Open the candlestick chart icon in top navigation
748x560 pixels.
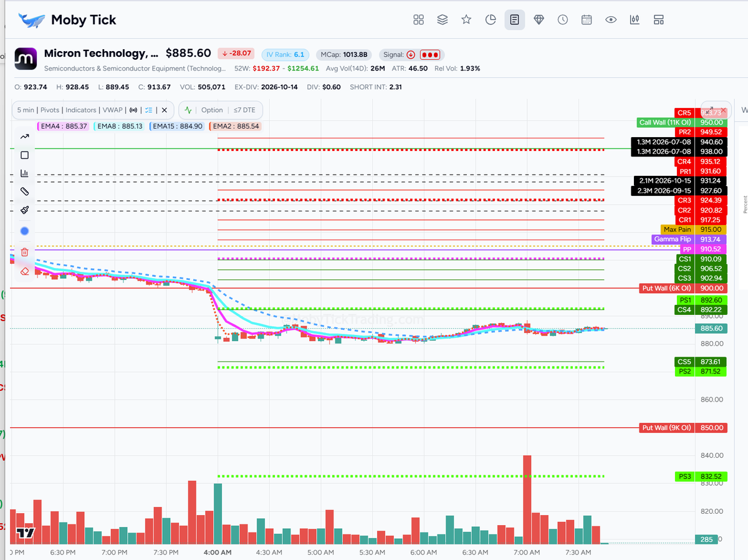[635, 20]
